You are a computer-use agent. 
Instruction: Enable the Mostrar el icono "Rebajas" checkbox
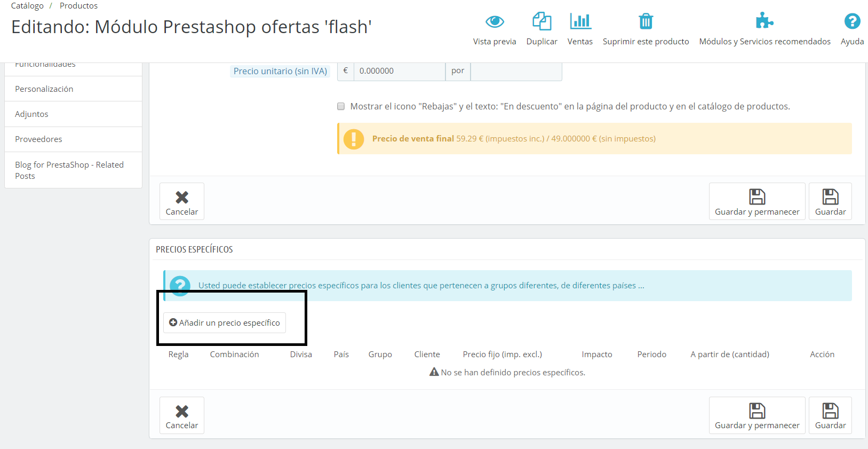point(341,106)
